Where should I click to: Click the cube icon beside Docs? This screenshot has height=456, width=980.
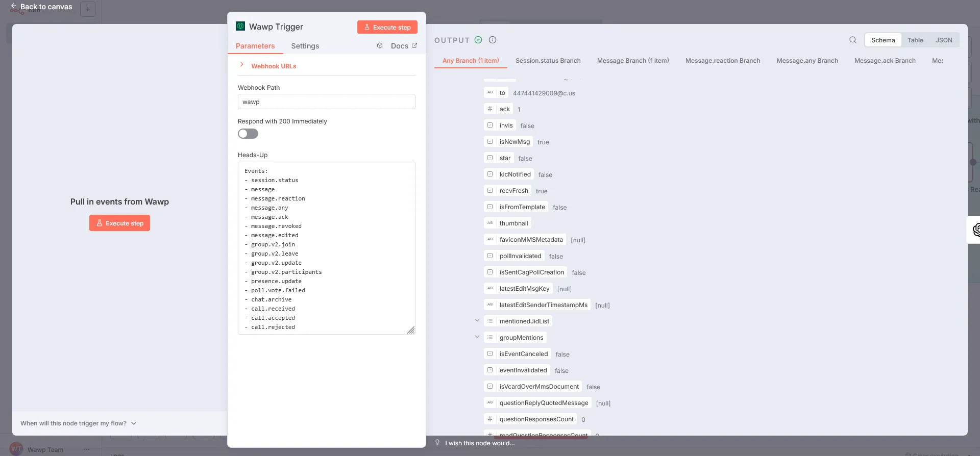point(380,46)
